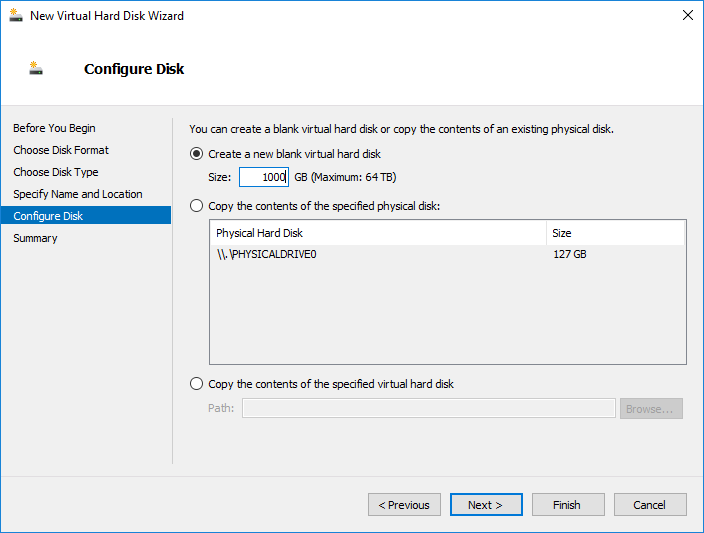This screenshot has height=533, width=704.
Task: Click the wizard icon in title bar
Action: pyautogui.click(x=15, y=15)
